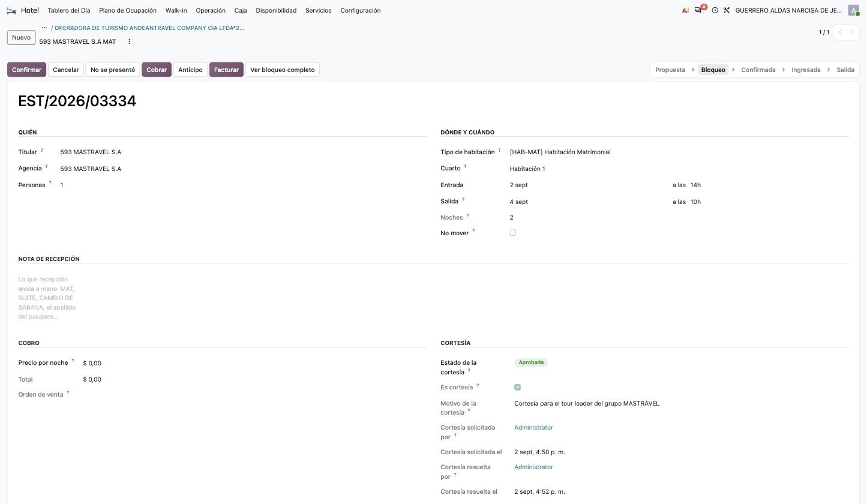Open the Titular field dropdown
Viewport: 867px width, 504px height.
[243, 152]
